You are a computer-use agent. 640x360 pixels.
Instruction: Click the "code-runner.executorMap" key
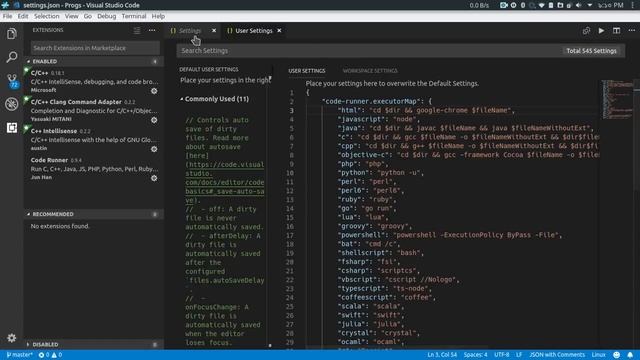(x=371, y=101)
